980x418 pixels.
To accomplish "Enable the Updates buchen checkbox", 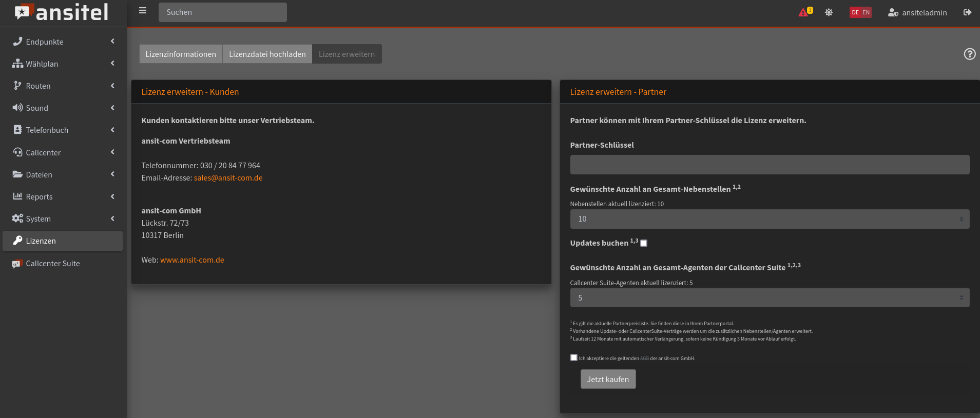I will (x=644, y=243).
